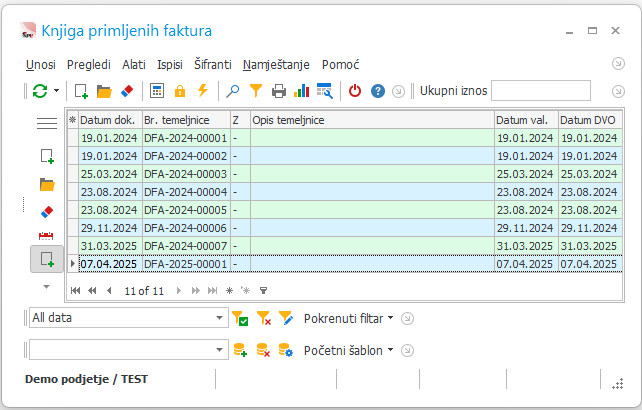The width and height of the screenshot is (642, 410).
Task: Open the Namještanje menu
Action: (276, 65)
